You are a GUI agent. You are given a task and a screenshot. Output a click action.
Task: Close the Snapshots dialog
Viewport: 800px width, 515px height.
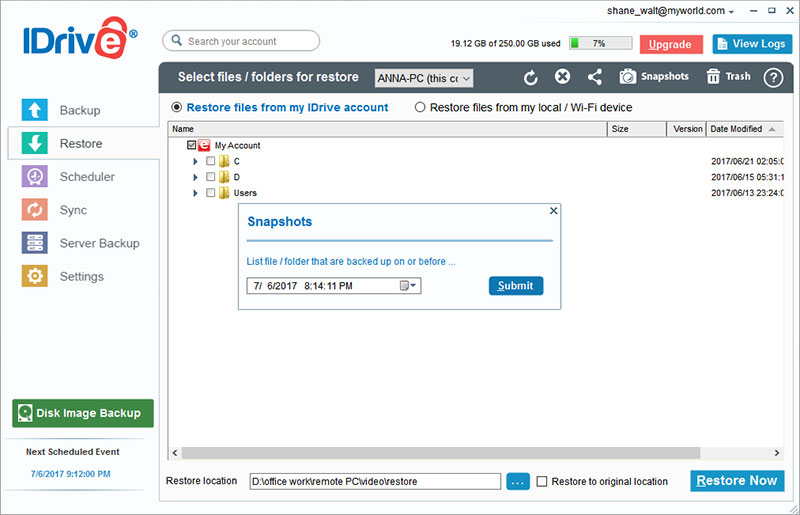click(x=554, y=211)
